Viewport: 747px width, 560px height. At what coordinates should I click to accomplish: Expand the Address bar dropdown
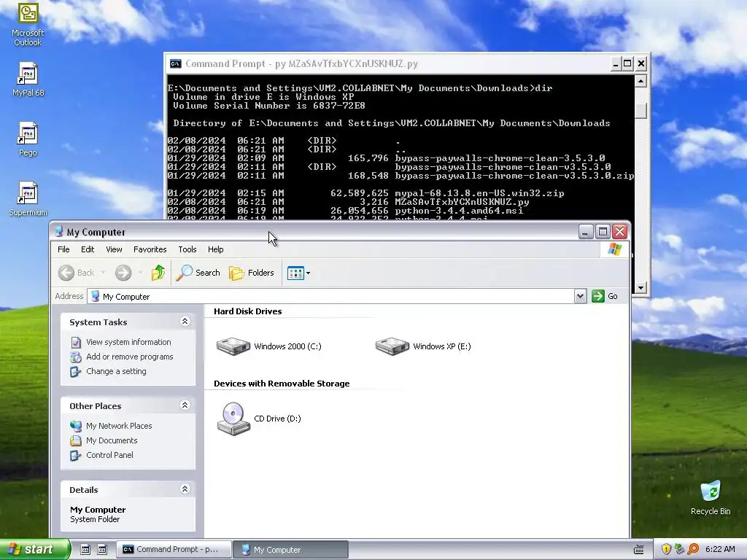click(x=580, y=296)
